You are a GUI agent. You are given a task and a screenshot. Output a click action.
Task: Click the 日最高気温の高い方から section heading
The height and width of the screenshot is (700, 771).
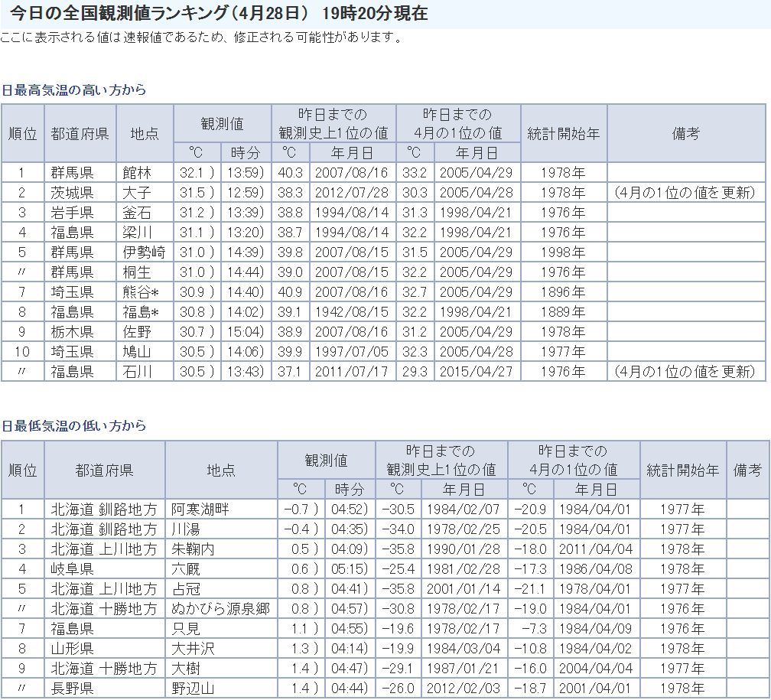click(x=73, y=90)
